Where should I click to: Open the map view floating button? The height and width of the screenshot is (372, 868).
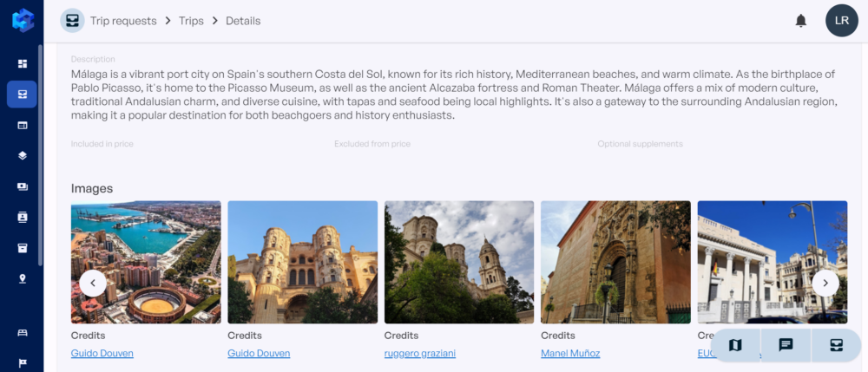[735, 345]
